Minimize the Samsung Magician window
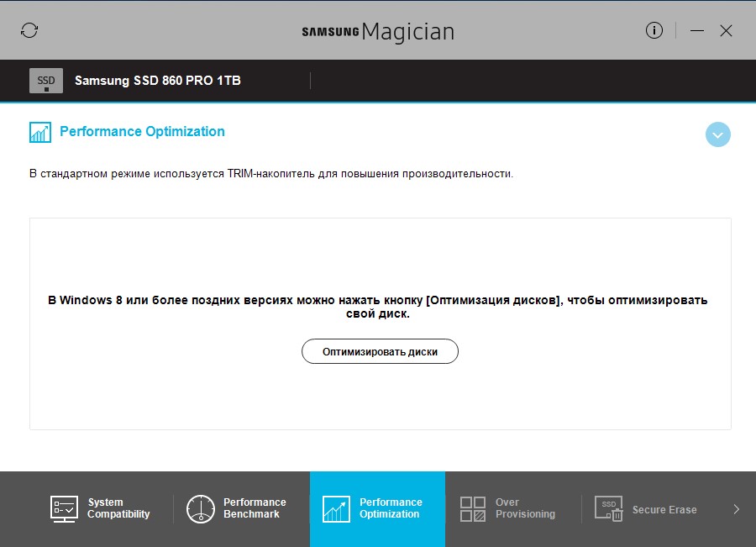Image resolution: width=756 pixels, height=547 pixels. (x=696, y=31)
